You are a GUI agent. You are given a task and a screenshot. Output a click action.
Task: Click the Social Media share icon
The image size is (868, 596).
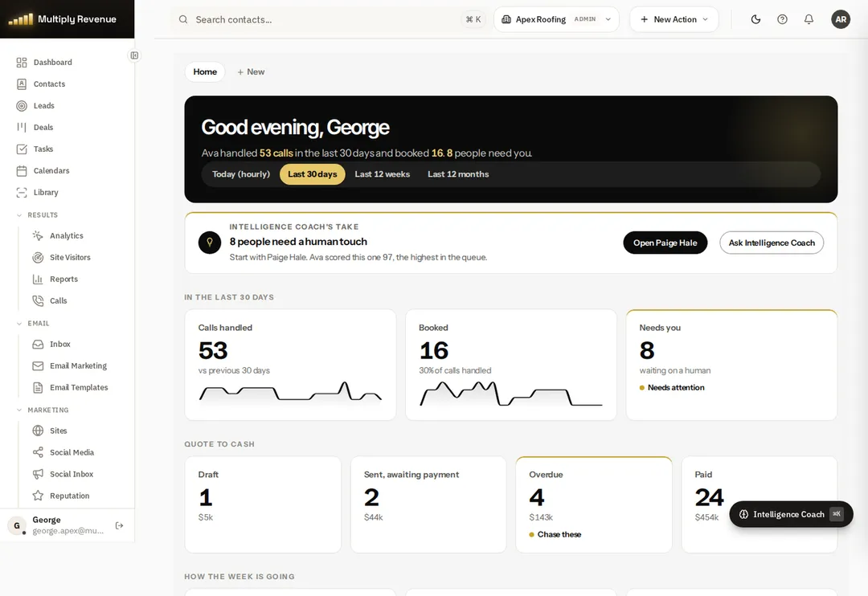[x=38, y=452]
